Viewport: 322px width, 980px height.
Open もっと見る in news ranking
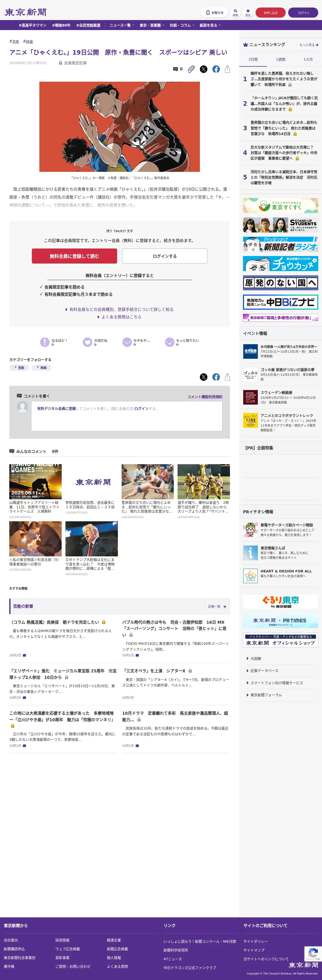click(309, 45)
